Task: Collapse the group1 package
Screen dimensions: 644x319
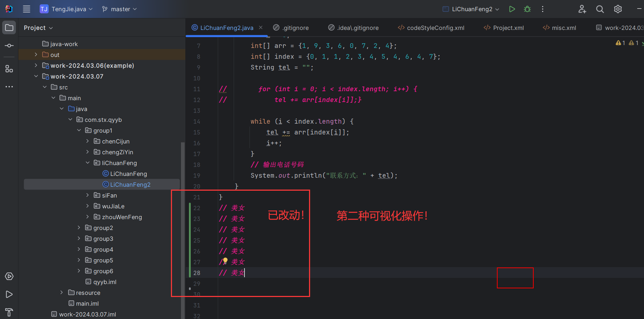Action: (x=79, y=130)
